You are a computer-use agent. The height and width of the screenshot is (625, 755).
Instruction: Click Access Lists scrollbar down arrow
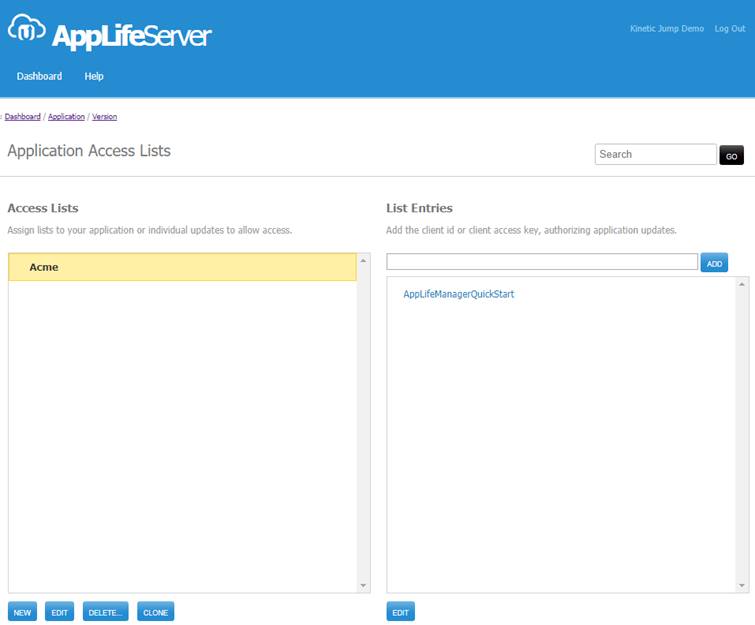(x=364, y=586)
